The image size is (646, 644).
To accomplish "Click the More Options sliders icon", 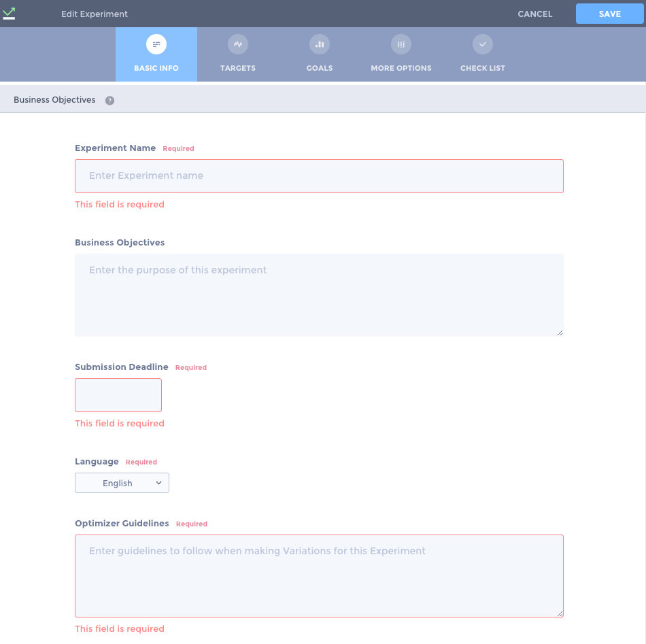I will point(401,44).
